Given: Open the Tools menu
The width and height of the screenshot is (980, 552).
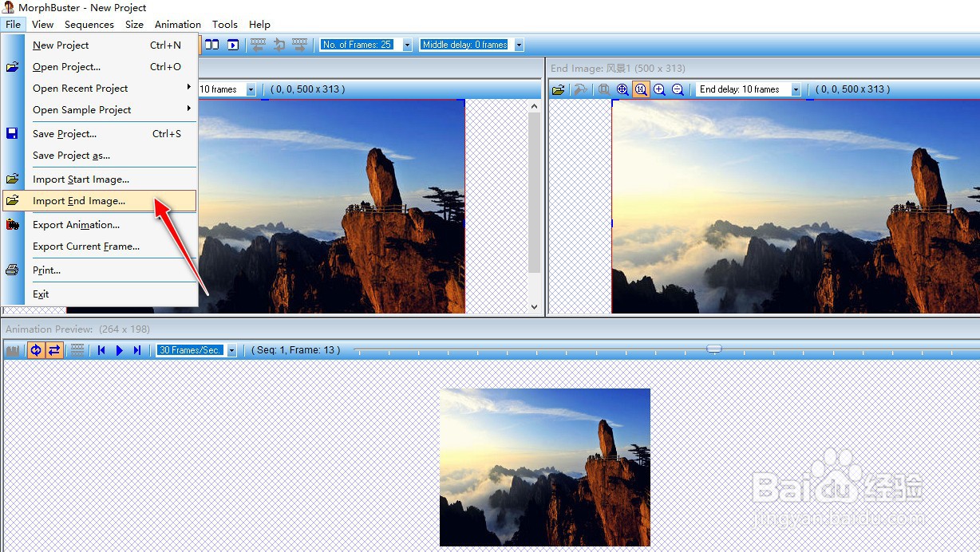Looking at the screenshot, I should (225, 24).
